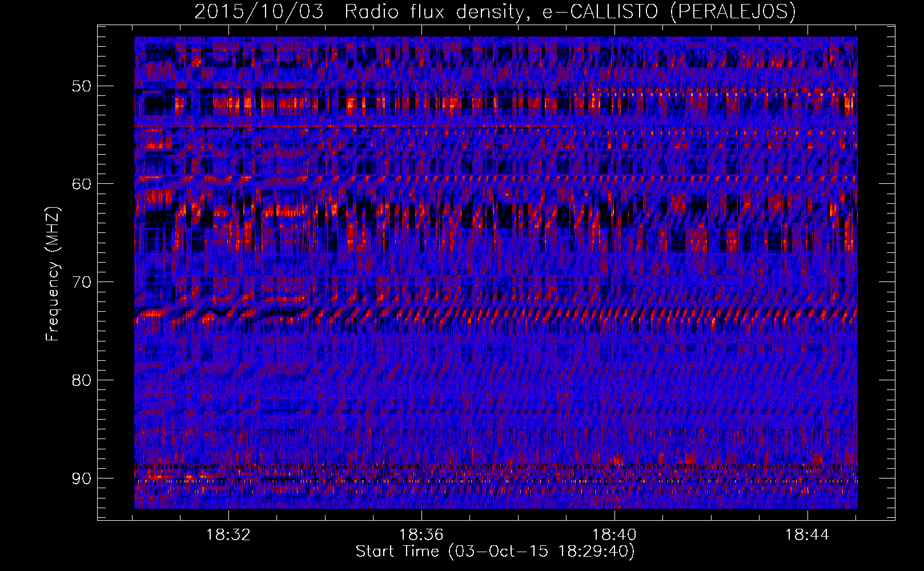This screenshot has width=924, height=571.
Task: Select the "Frequency (MHZ)" y-axis label
Action: click(53, 274)
